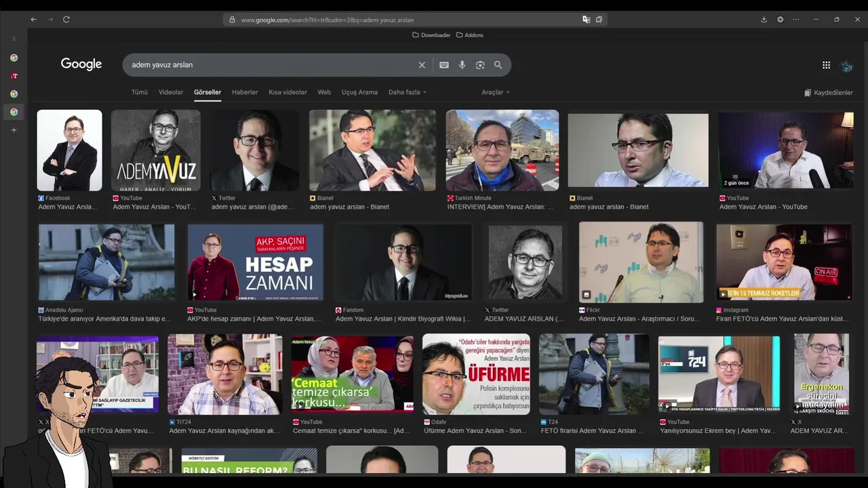This screenshot has width=868, height=488.
Task: Add new tab with sidebar plus icon
Action: coord(14,130)
